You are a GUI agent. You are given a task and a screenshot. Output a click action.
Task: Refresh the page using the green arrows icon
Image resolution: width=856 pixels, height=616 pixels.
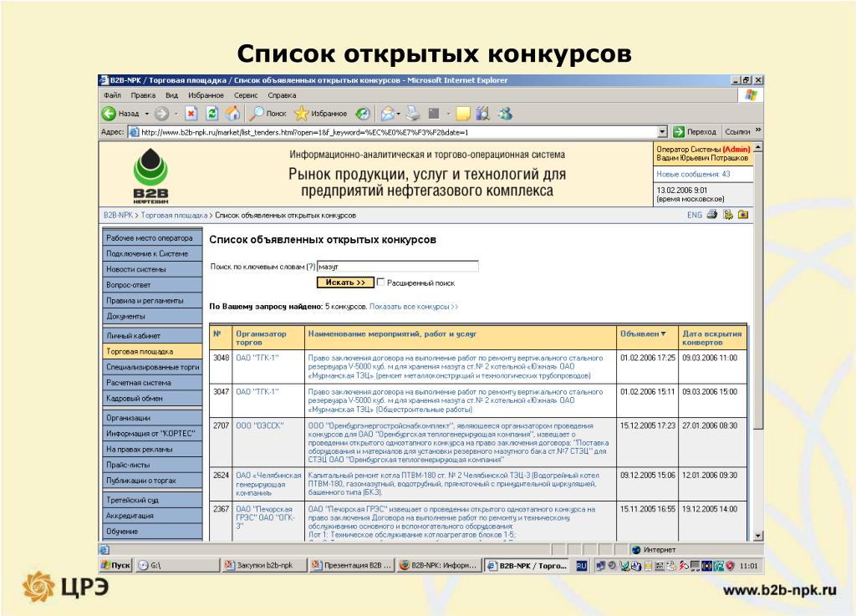pyautogui.click(x=211, y=114)
